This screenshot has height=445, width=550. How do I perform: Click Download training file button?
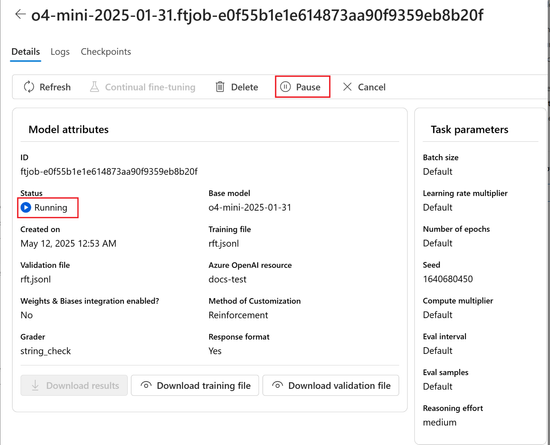coord(195,385)
